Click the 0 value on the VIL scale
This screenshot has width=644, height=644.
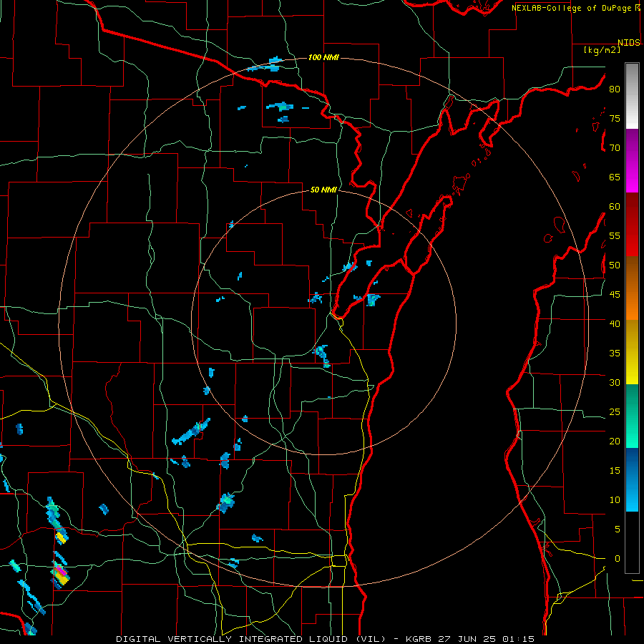pos(618,559)
